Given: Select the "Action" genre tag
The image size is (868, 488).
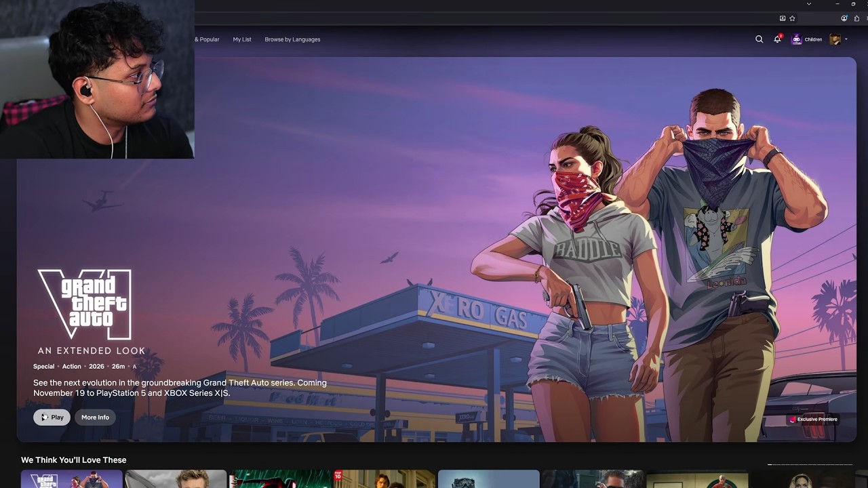Looking at the screenshot, I should [x=72, y=367].
